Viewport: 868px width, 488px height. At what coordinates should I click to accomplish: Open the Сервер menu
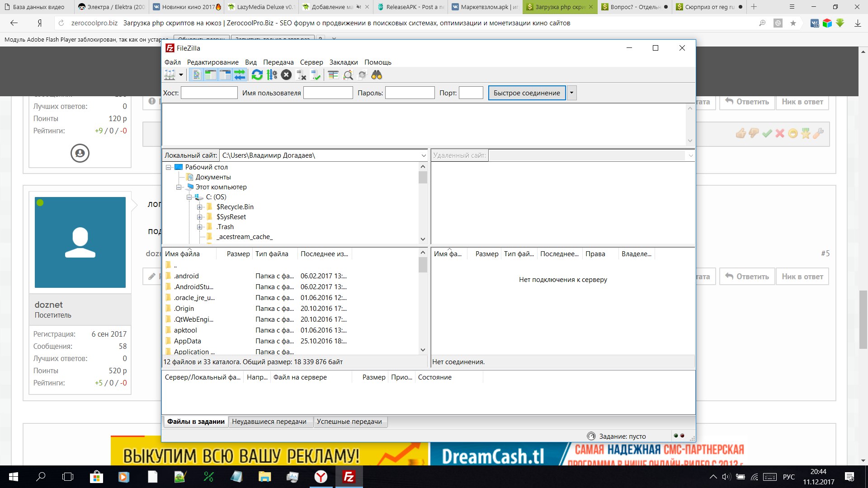point(311,62)
